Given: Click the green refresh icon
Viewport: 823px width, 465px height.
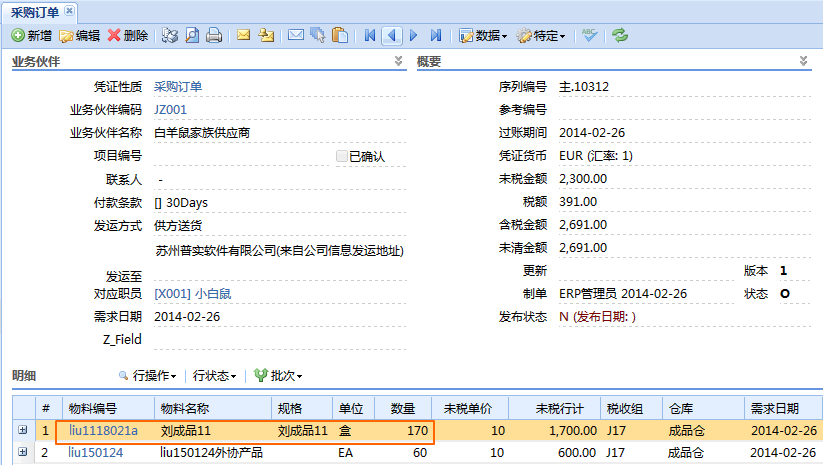Looking at the screenshot, I should (x=620, y=35).
